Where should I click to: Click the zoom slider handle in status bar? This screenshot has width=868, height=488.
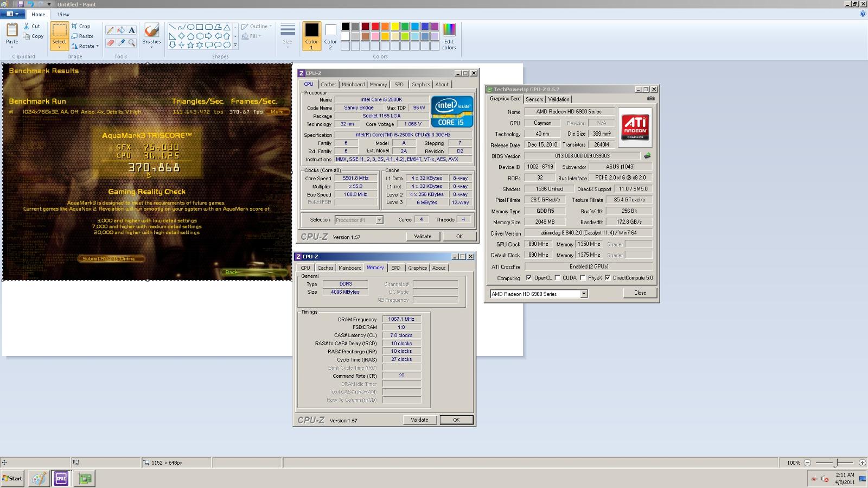point(836,462)
